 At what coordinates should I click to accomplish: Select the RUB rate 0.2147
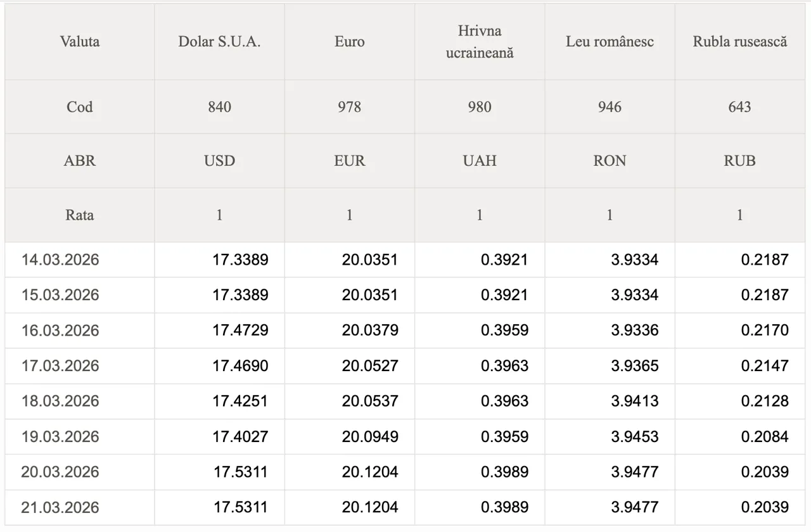pyautogui.click(x=765, y=366)
